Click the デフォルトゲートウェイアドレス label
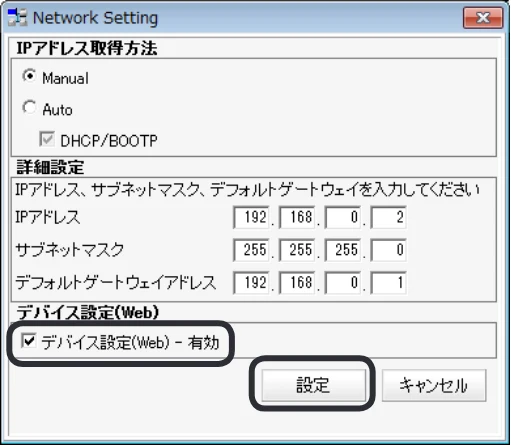 (x=116, y=283)
